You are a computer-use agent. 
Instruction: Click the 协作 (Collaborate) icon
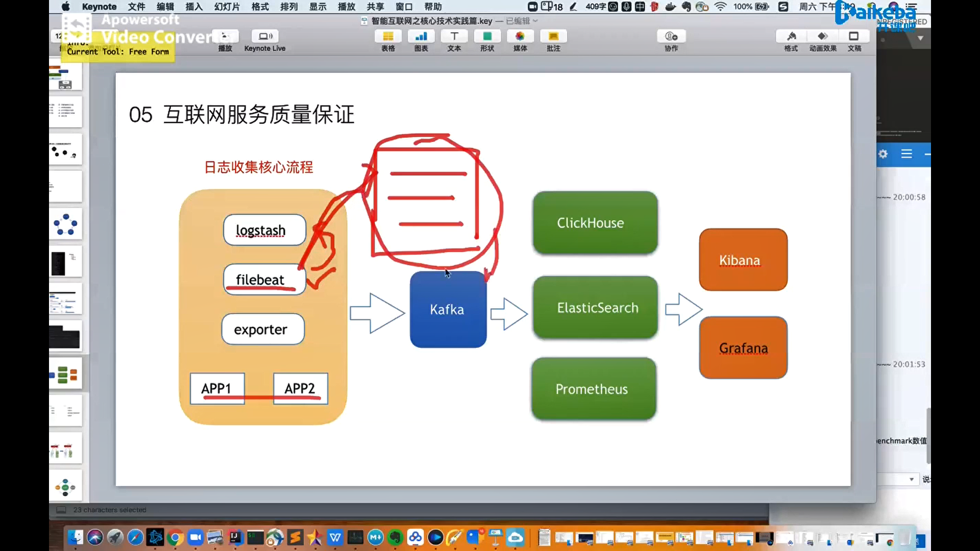tap(671, 37)
